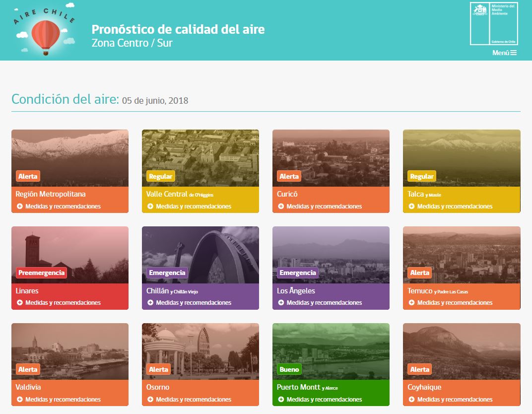Screen dimensions: 532x414
Task: Click the Preemergencia badge on Linares
Action: (x=41, y=273)
